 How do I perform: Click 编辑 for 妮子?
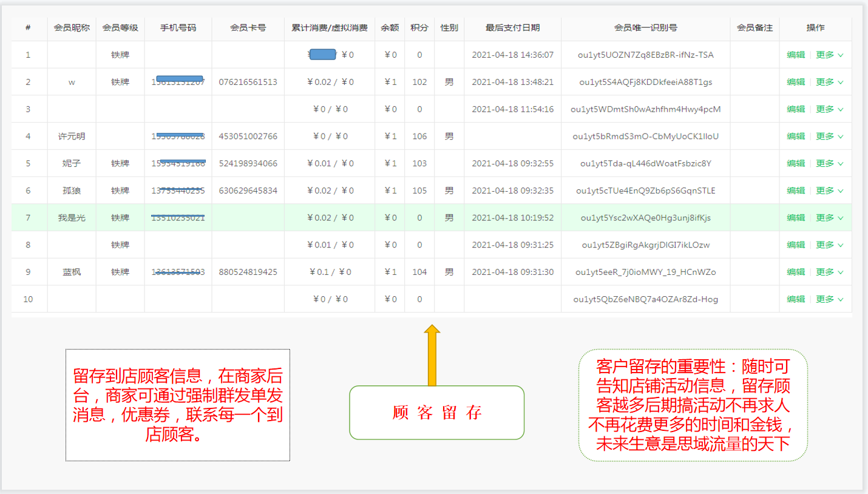coord(796,163)
